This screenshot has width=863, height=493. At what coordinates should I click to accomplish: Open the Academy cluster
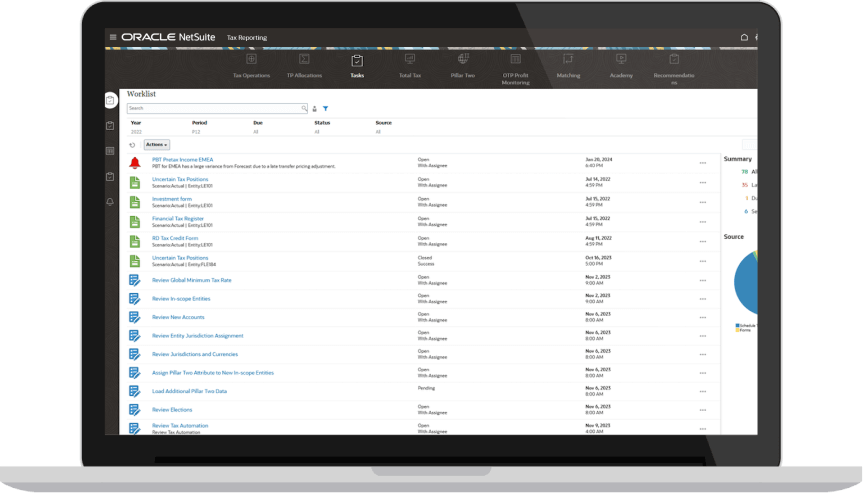(x=621, y=66)
